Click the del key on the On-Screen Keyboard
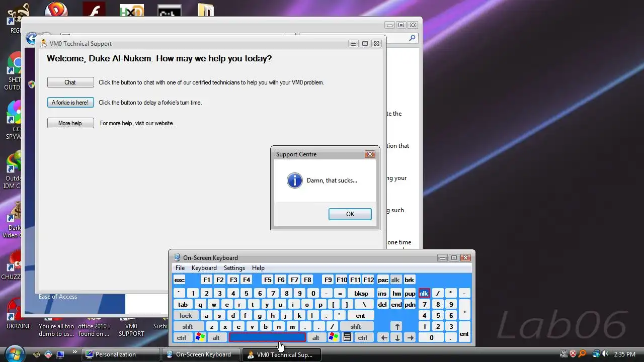644x362 pixels. (382, 304)
